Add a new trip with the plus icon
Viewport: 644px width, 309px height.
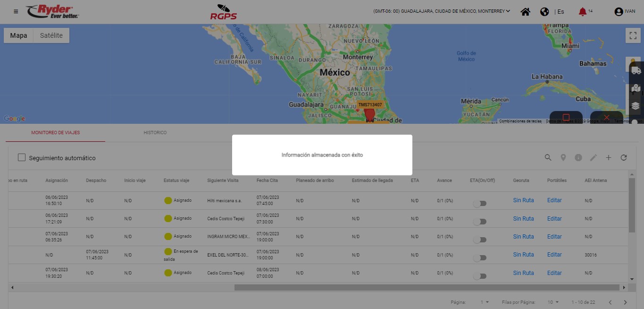pos(609,158)
